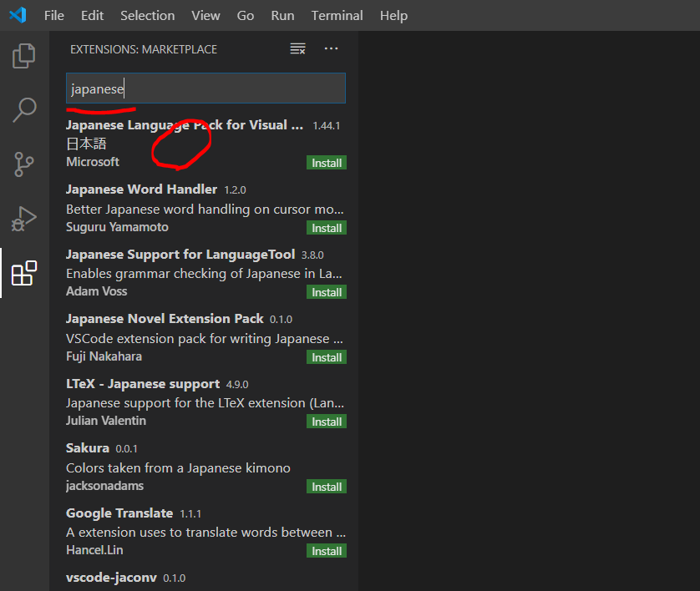700x591 pixels.
Task: Click publisher name Adam Voss
Action: 96,290
